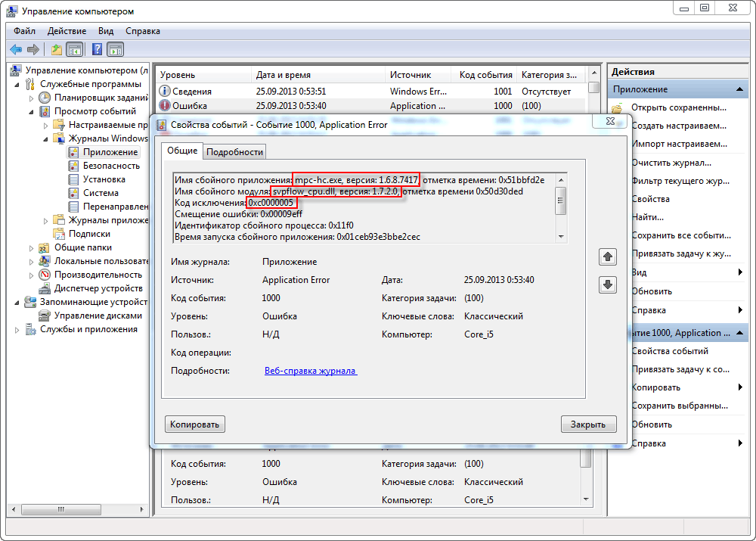Click the forward arrow toolbar icon

(x=33, y=49)
